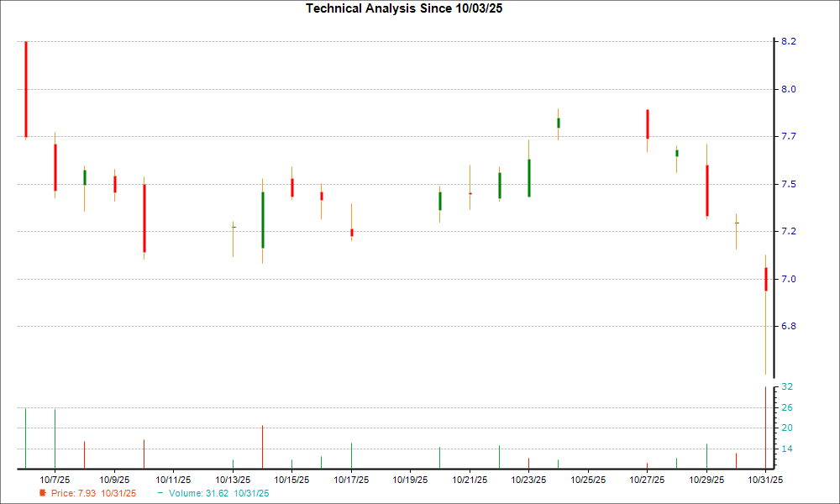840x504 pixels.
Task: Click the red volume spike on 10/14/25
Action: tap(261, 445)
